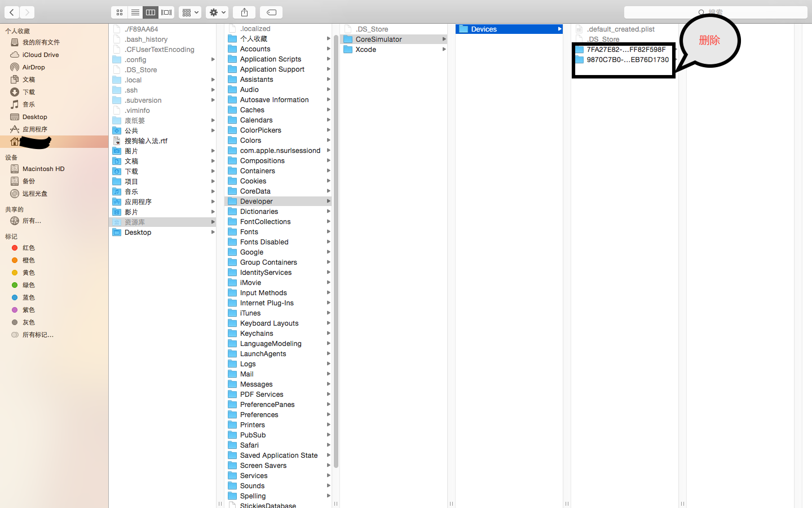Select folder 7FA27E82-…FF82F598F

(x=625, y=50)
